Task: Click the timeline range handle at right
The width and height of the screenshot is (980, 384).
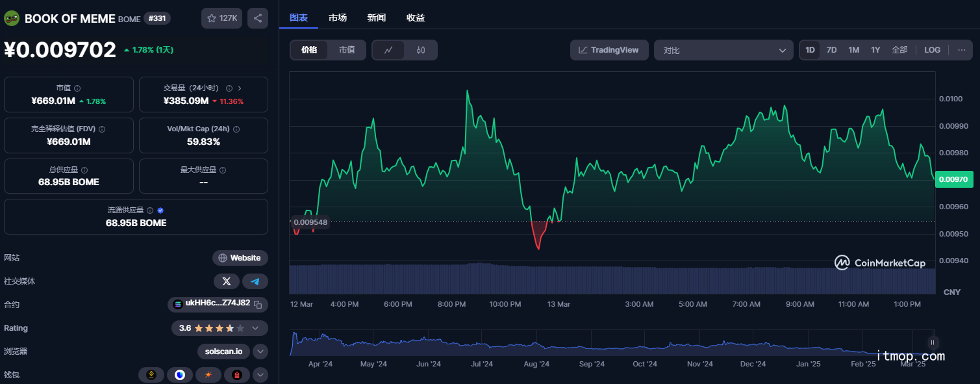Action: click(x=933, y=342)
